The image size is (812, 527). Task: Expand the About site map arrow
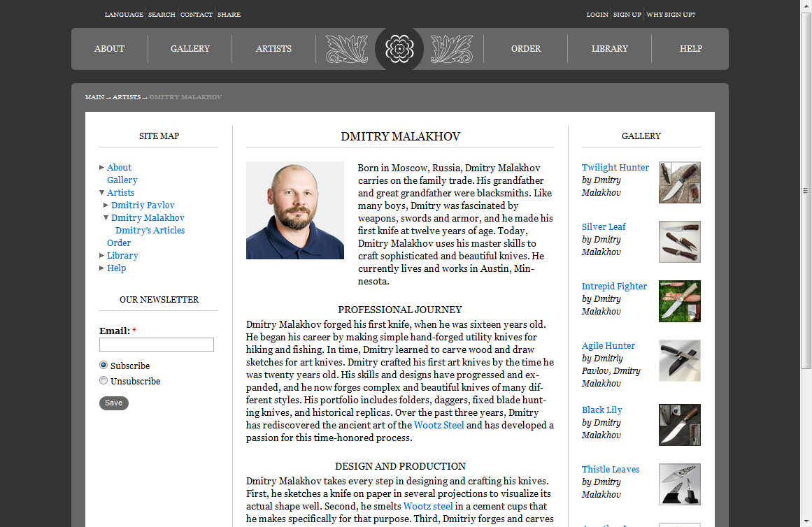click(x=101, y=167)
